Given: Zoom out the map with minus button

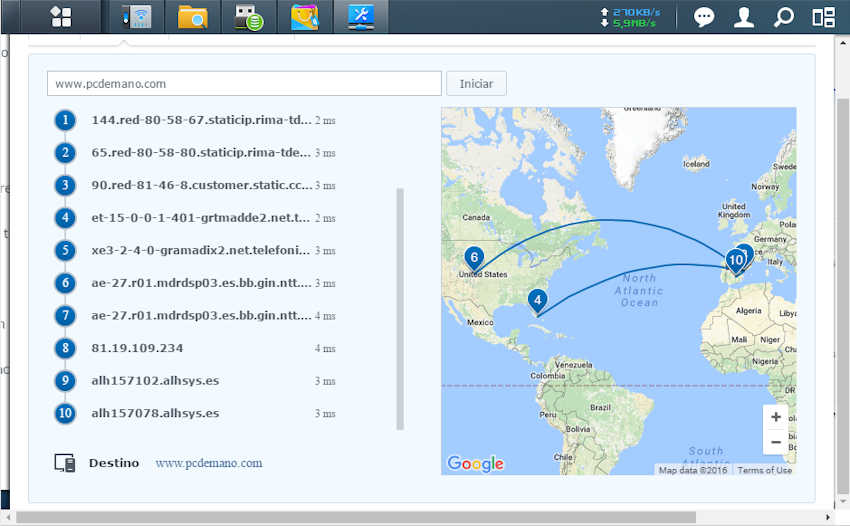Looking at the screenshot, I should coord(776,442).
